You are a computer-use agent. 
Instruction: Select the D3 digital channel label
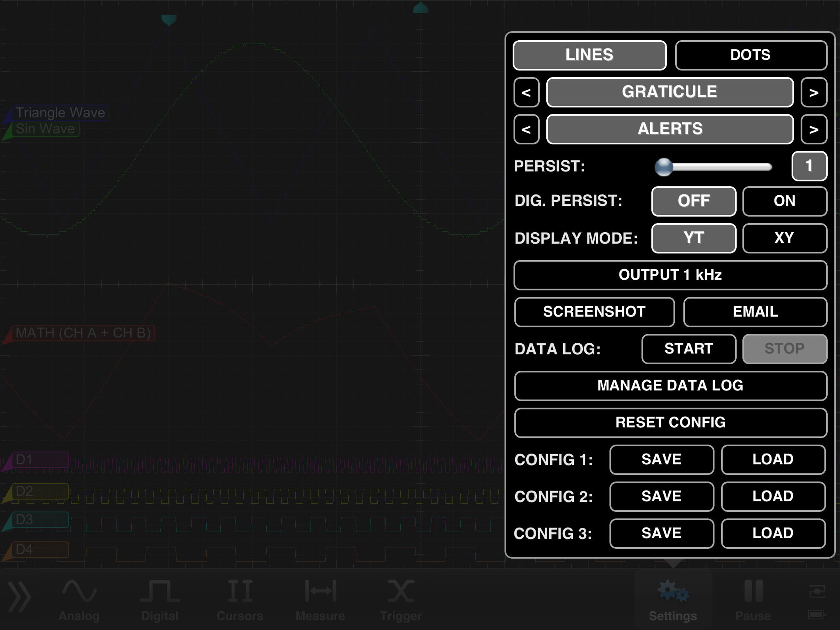pos(40,520)
